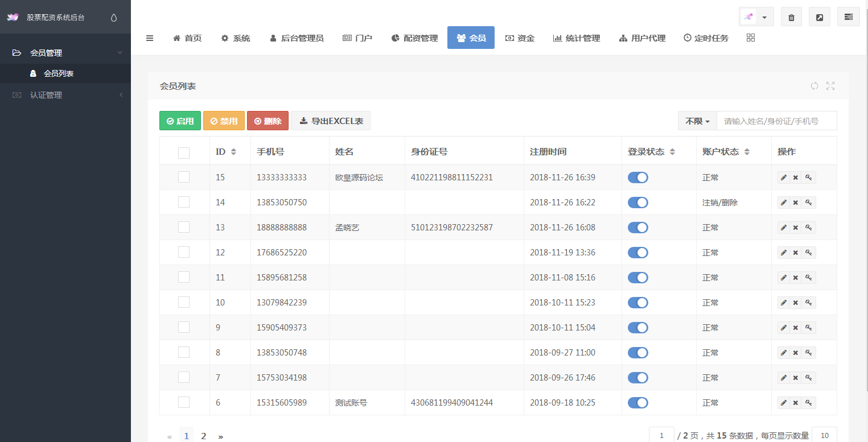Click the sidebar collapse hamburger icon next to 首页
868x442 pixels.
[x=150, y=38]
